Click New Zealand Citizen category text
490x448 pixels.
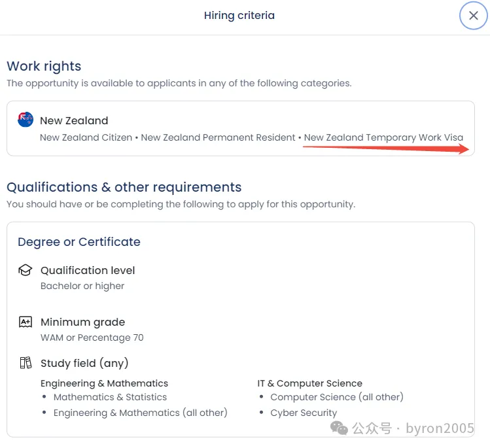coord(86,137)
